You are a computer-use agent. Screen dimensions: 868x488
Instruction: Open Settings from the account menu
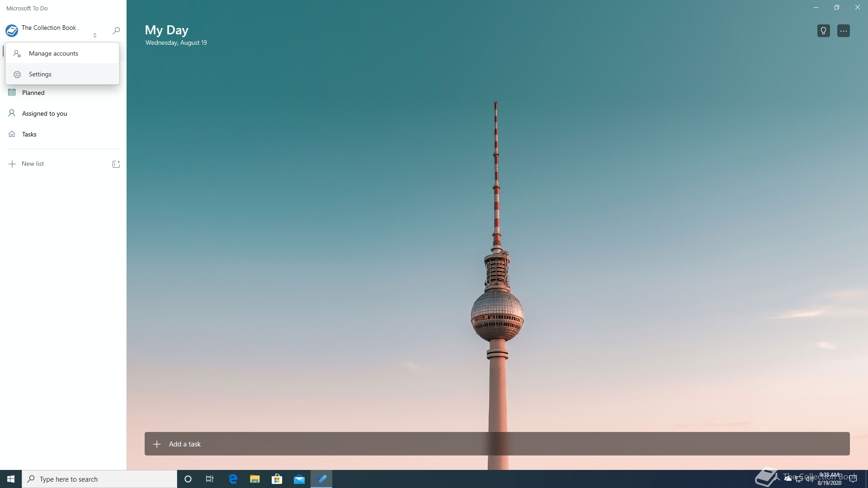(40, 74)
